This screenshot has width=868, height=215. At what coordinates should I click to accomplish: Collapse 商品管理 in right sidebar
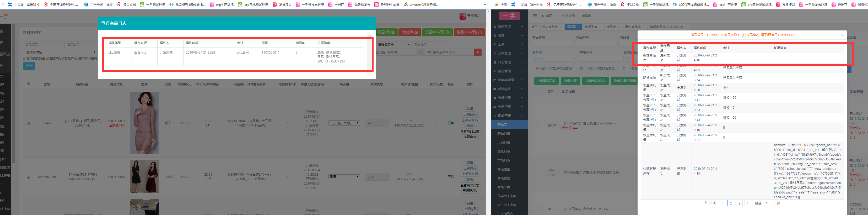click(509, 116)
